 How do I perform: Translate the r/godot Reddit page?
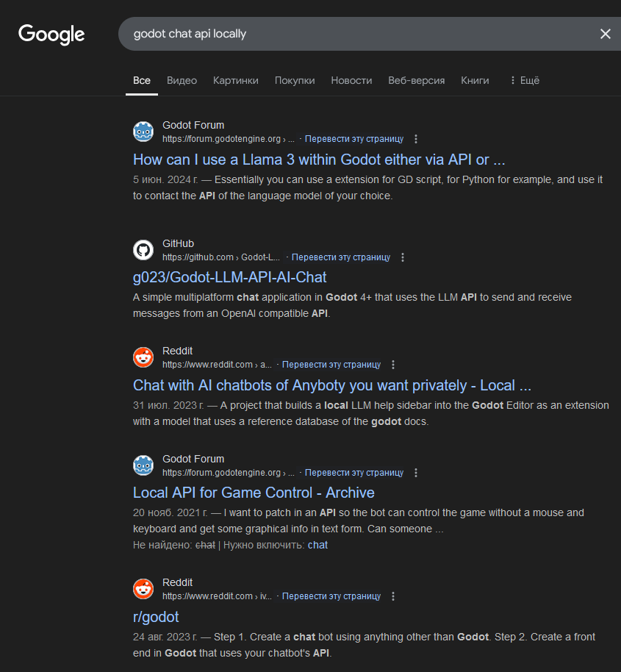tap(331, 596)
